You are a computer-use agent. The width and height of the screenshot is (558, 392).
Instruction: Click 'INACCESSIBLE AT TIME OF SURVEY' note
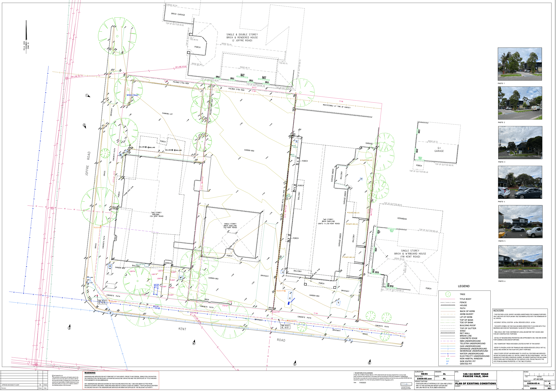[337, 106]
